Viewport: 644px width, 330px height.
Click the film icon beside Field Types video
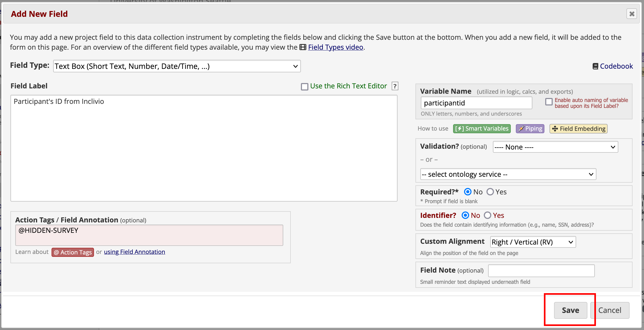[303, 47]
